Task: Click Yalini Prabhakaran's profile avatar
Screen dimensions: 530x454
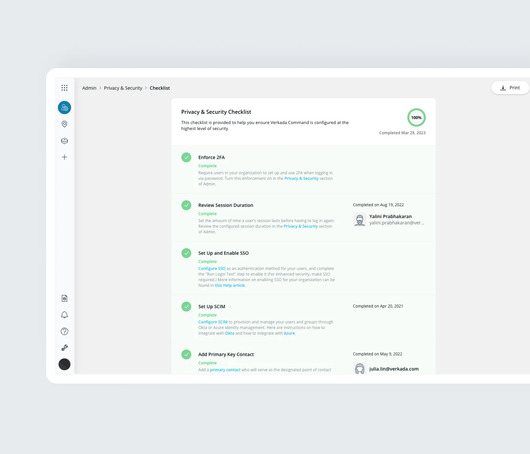Action: (x=360, y=220)
